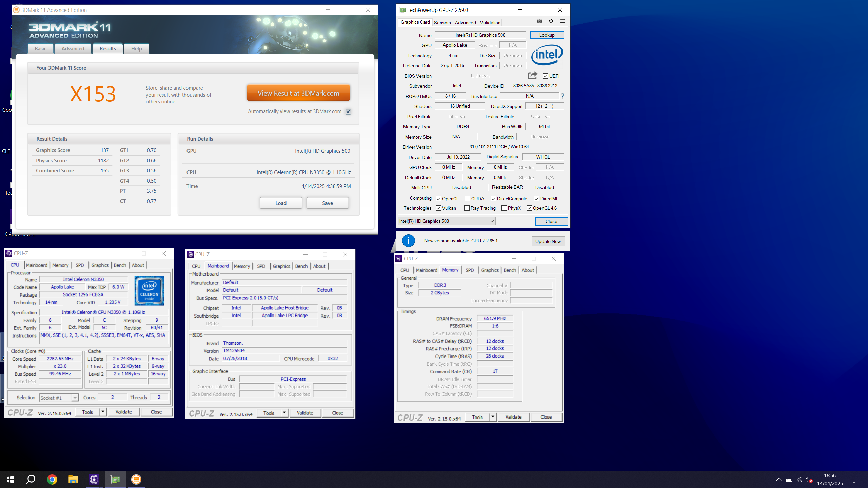
Task: Open the Bench tab in the CPU-Z Mainboard window
Action: [x=301, y=266]
